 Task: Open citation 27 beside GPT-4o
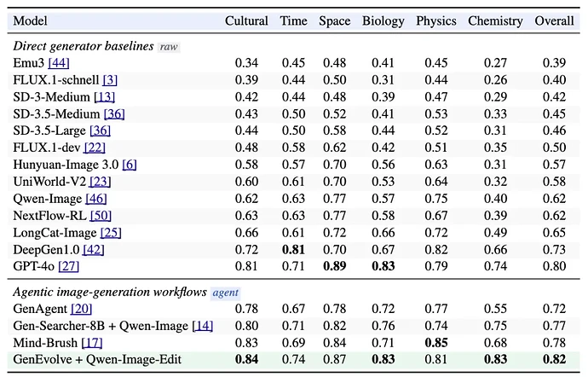[x=69, y=266]
